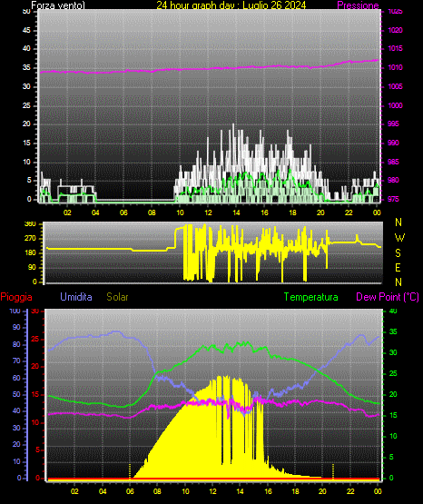Click the red 25 value on rain axis

(34, 340)
